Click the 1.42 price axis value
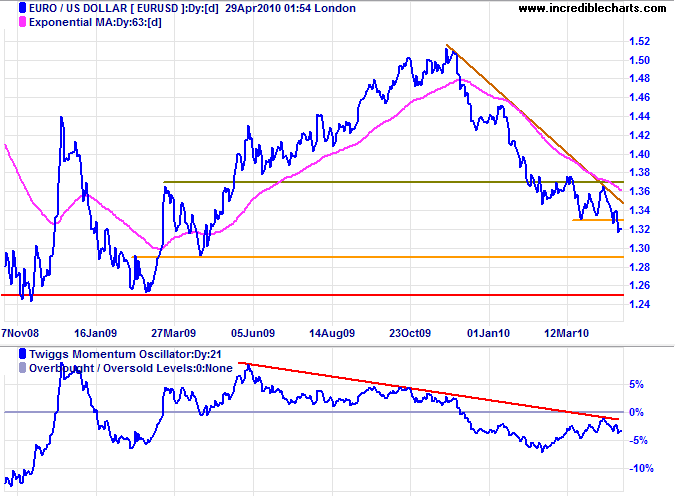 click(639, 135)
